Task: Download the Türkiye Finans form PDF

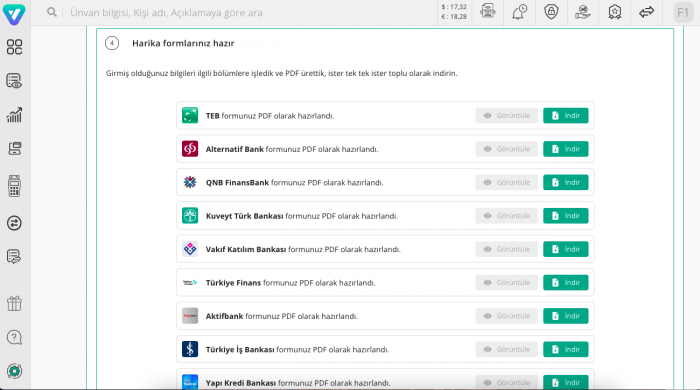Action: tap(566, 282)
